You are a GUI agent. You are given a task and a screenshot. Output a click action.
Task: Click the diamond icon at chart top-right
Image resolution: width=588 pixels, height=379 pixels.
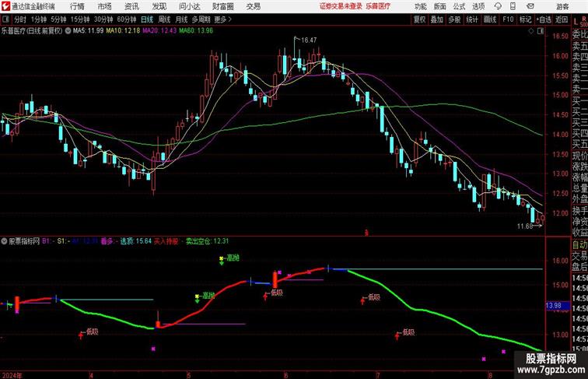click(x=531, y=31)
